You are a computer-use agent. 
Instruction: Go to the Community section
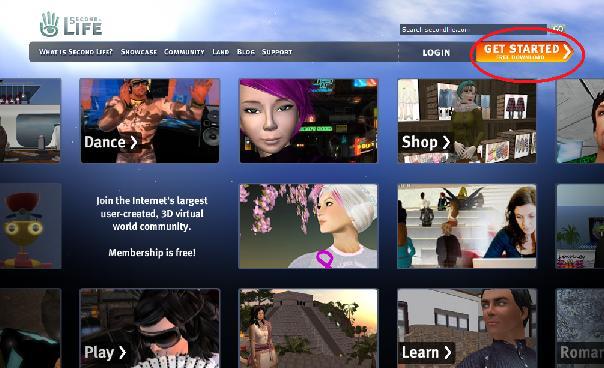pyautogui.click(x=184, y=52)
